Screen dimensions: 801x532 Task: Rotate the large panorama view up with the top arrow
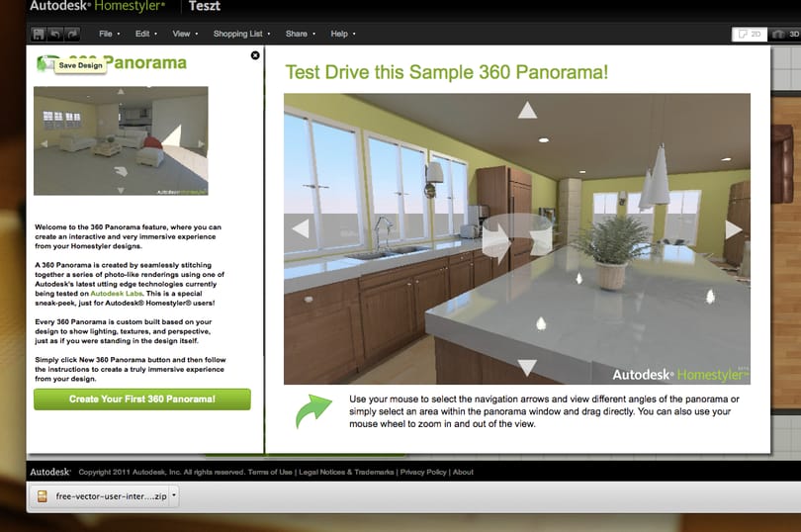[x=527, y=110]
